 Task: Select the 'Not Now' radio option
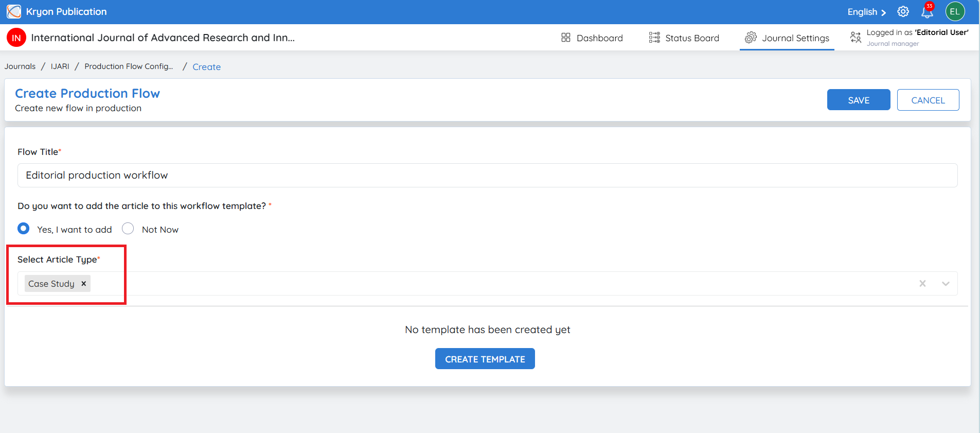pos(128,229)
